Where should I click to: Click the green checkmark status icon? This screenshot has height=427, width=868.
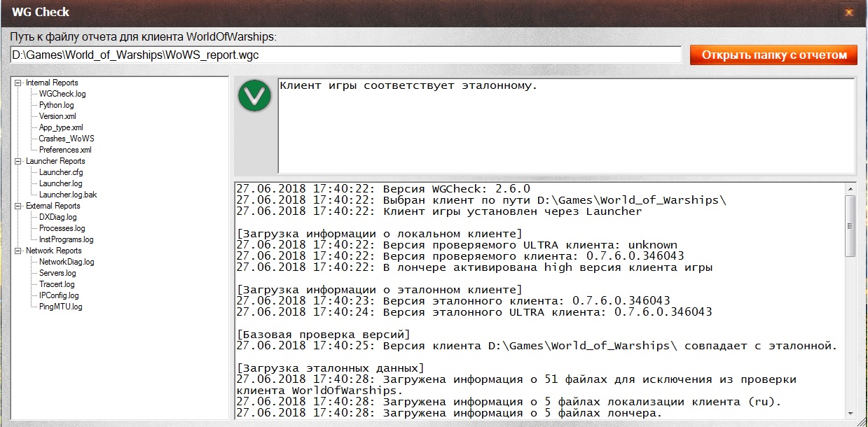point(254,97)
